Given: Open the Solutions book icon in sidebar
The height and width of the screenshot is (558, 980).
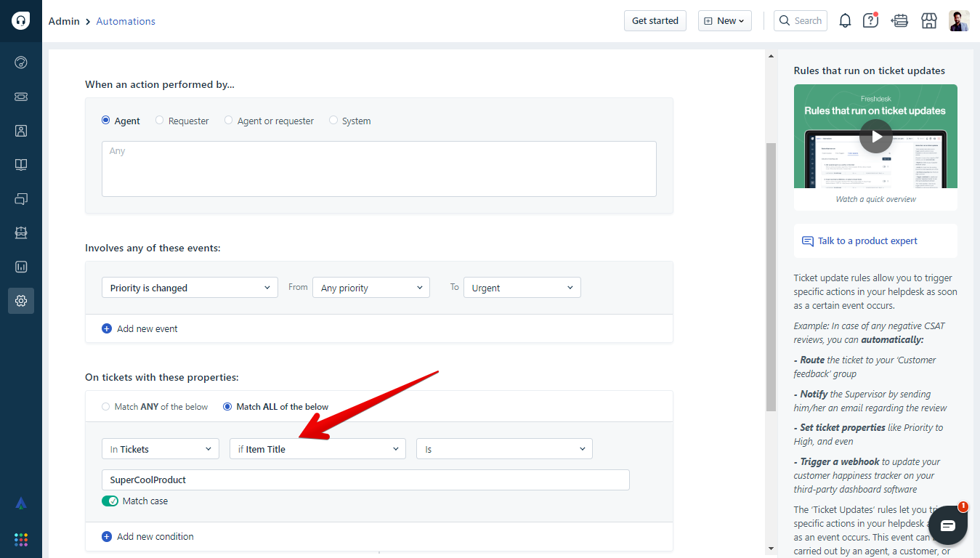Looking at the screenshot, I should [21, 165].
